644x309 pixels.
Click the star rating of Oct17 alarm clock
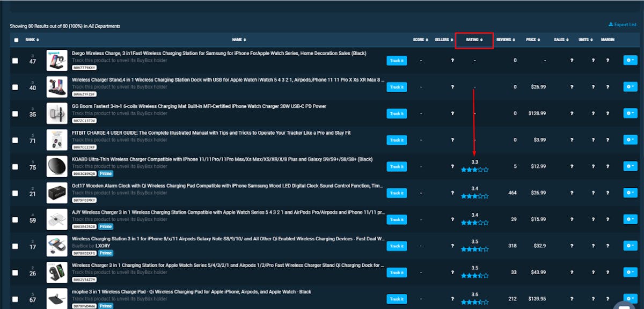point(475,196)
